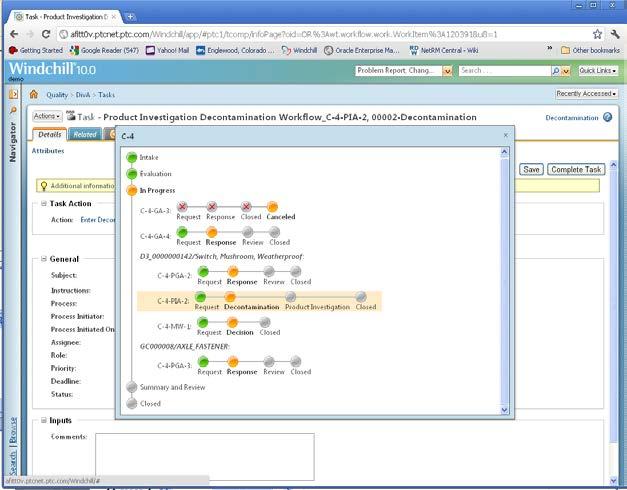Click the C-4 dialog scrollbar track
The width and height of the screenshot is (627, 490).
click(x=504, y=280)
